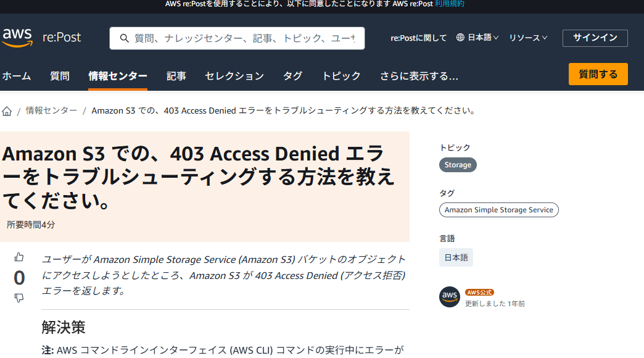
Task: Open the セレクション tab
Action: (234, 76)
